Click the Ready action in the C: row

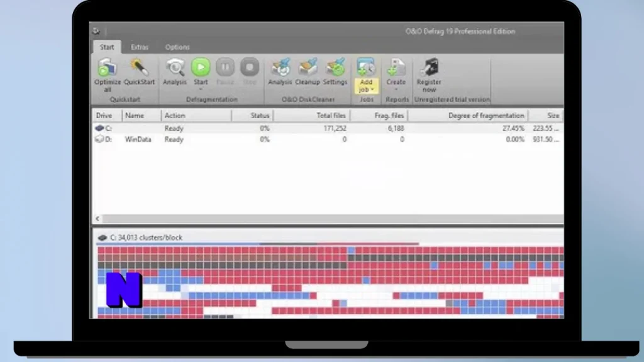point(174,128)
